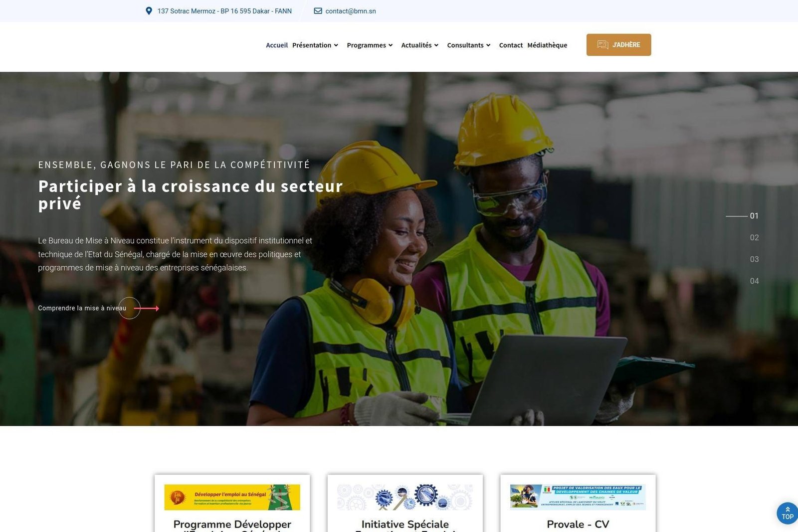Jump to slide 04 indicator

coord(754,281)
